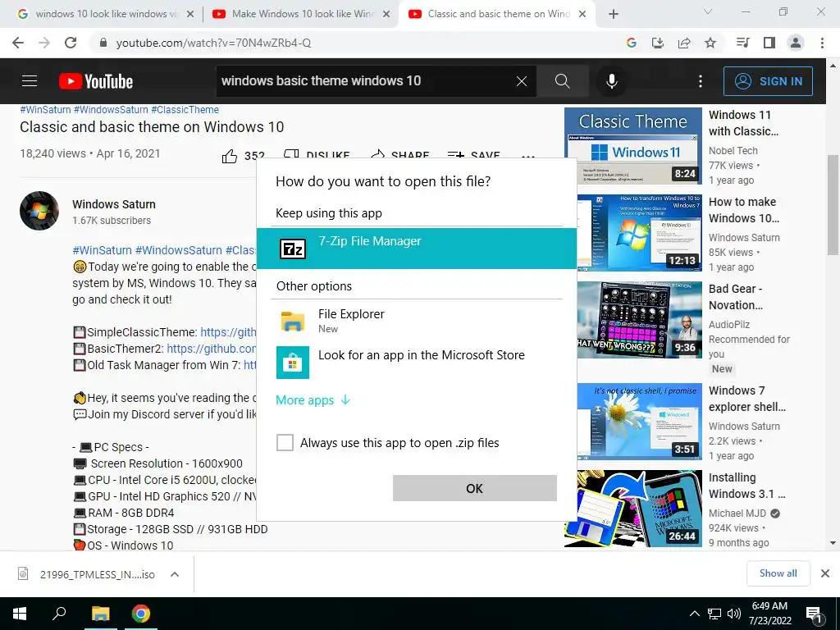Click Show all downloads button

click(778, 573)
